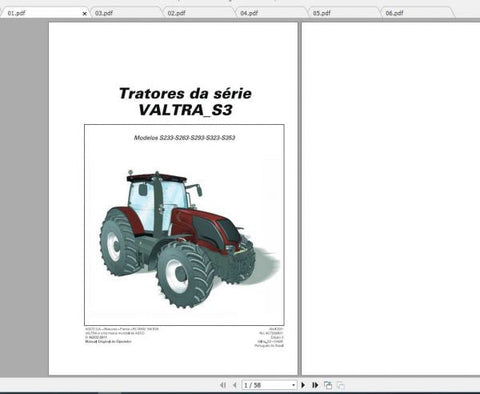This screenshot has height=394, width=480.
Task: Click the 'Modelos S233-S263-S293-S323-S353' line
Action: click(x=184, y=138)
